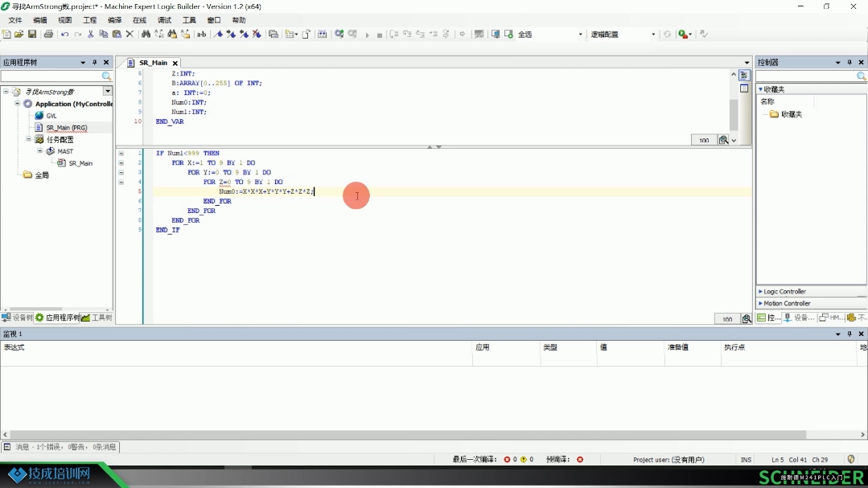The height and width of the screenshot is (488, 868).
Task: Open the 编辑 menu
Action: pyautogui.click(x=40, y=20)
